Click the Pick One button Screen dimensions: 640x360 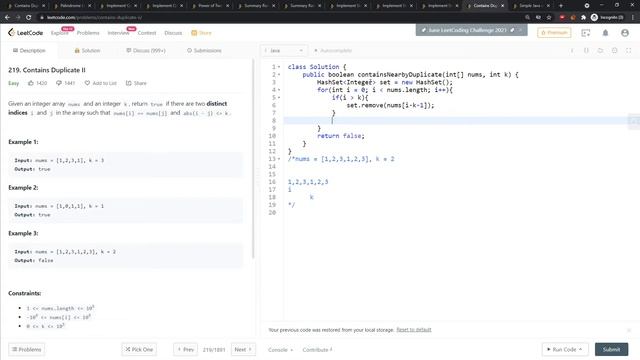coord(139,349)
